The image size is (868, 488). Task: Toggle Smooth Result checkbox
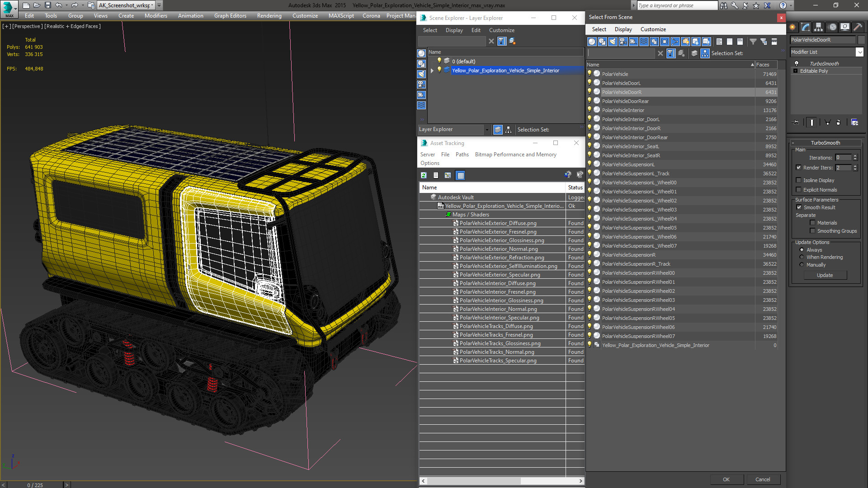799,207
